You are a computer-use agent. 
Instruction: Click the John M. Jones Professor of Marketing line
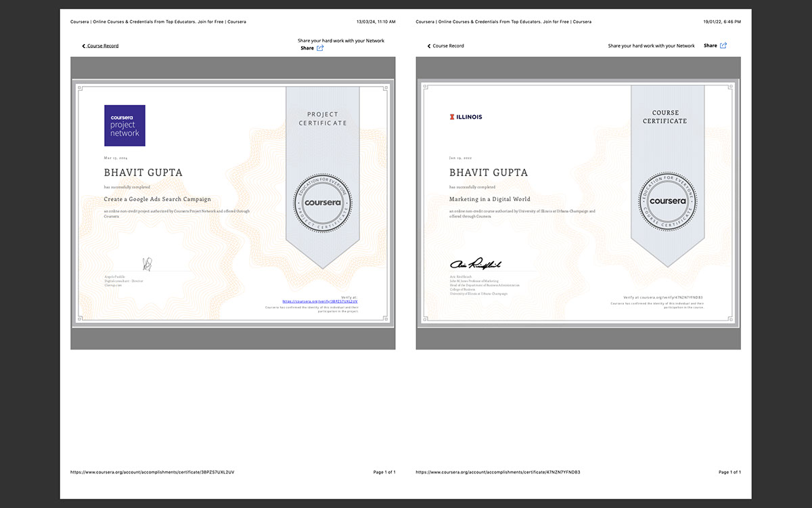(x=474, y=281)
